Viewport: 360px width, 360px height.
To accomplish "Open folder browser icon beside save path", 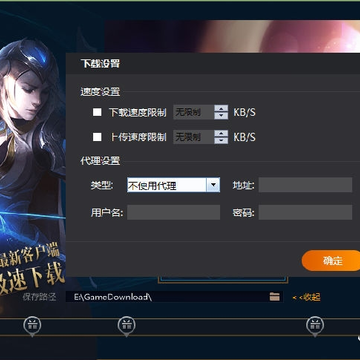I will tap(275, 296).
